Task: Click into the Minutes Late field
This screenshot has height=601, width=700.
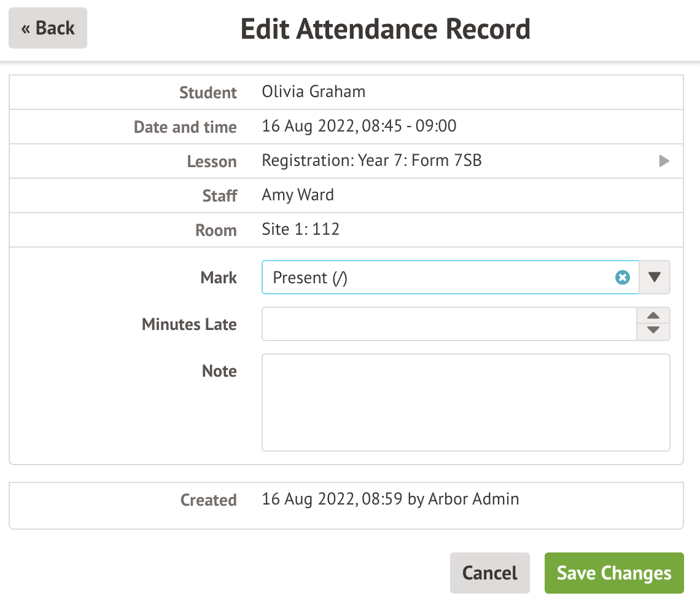Action: [449, 324]
